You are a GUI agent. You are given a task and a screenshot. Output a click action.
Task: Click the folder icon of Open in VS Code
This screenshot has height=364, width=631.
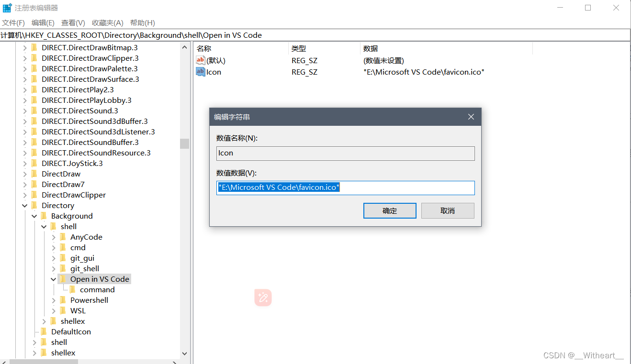[63, 279]
